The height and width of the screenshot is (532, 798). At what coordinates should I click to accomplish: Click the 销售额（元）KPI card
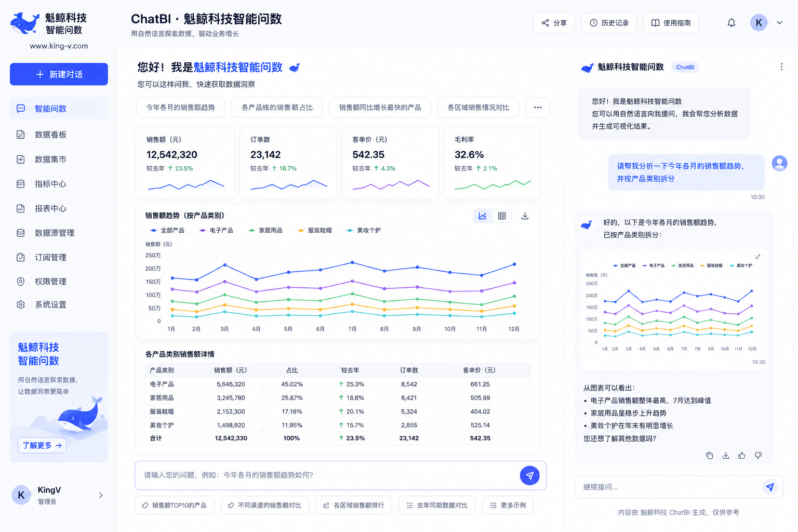(x=185, y=163)
